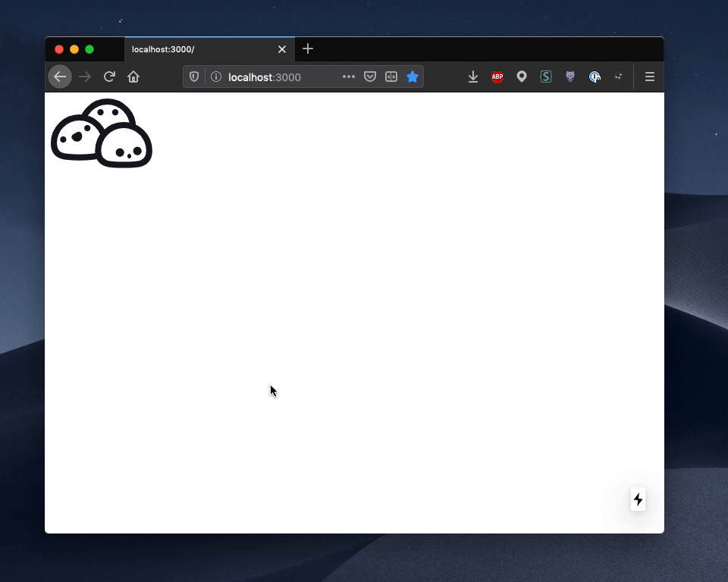Click the icon left of the bookmark star
728x582 pixels.
391,77
